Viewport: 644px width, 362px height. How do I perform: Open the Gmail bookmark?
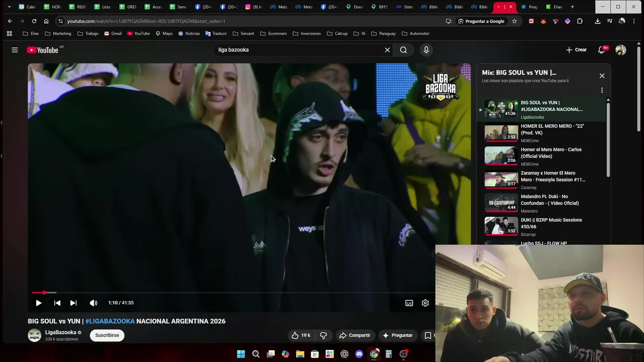(113, 34)
